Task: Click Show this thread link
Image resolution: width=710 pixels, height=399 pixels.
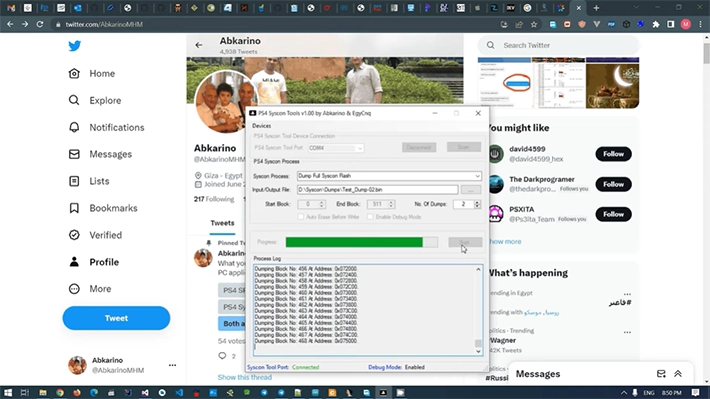Action: [245, 377]
